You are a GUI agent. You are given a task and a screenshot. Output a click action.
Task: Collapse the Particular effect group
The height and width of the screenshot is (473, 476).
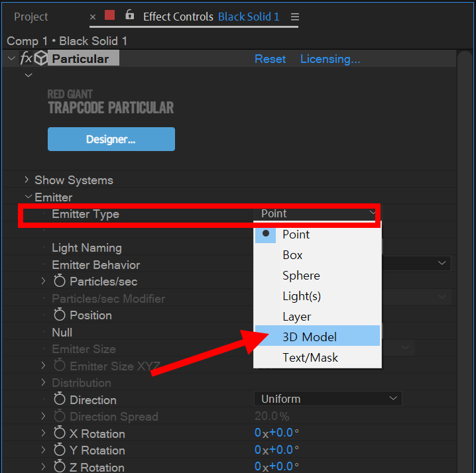click(11, 58)
